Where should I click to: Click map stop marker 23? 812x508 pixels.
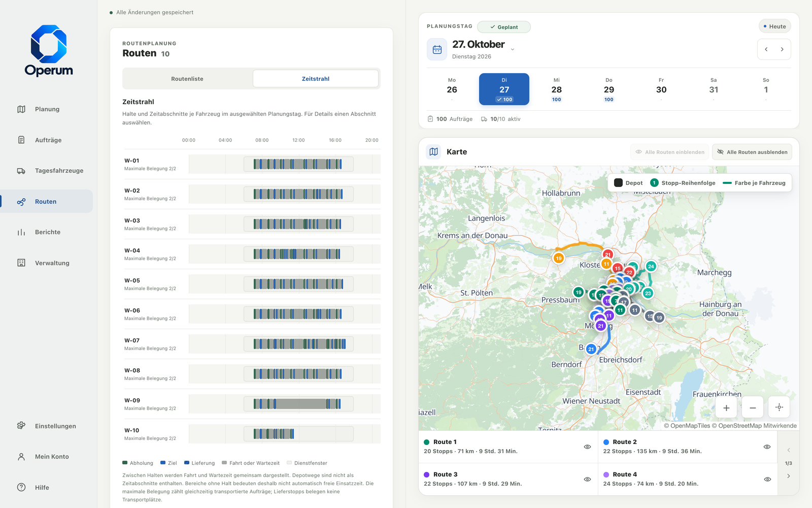coord(648,293)
